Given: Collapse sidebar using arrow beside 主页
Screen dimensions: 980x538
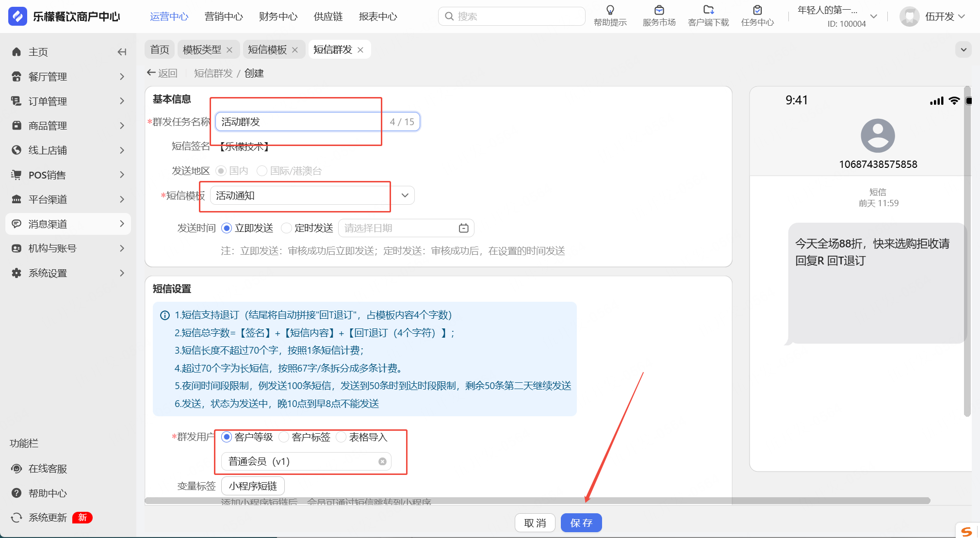Looking at the screenshot, I should pyautogui.click(x=122, y=52).
